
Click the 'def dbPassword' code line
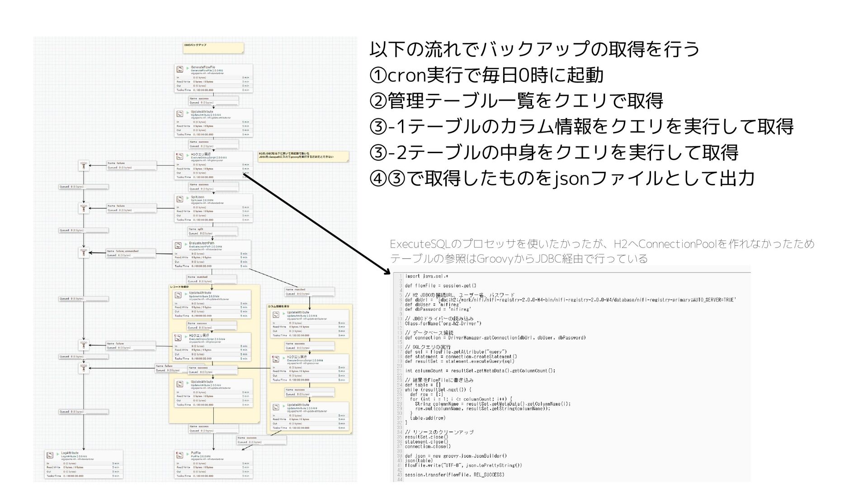438,309
